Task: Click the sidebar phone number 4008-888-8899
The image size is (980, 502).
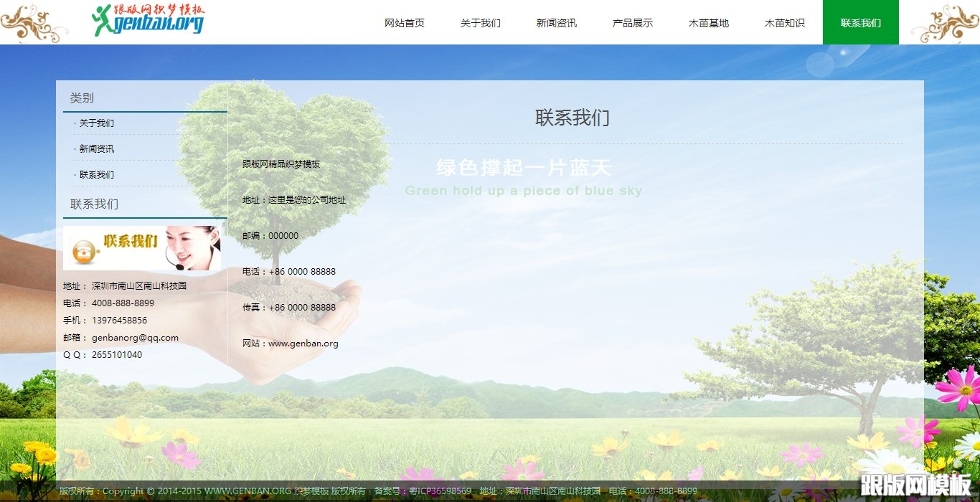Action: (x=123, y=303)
